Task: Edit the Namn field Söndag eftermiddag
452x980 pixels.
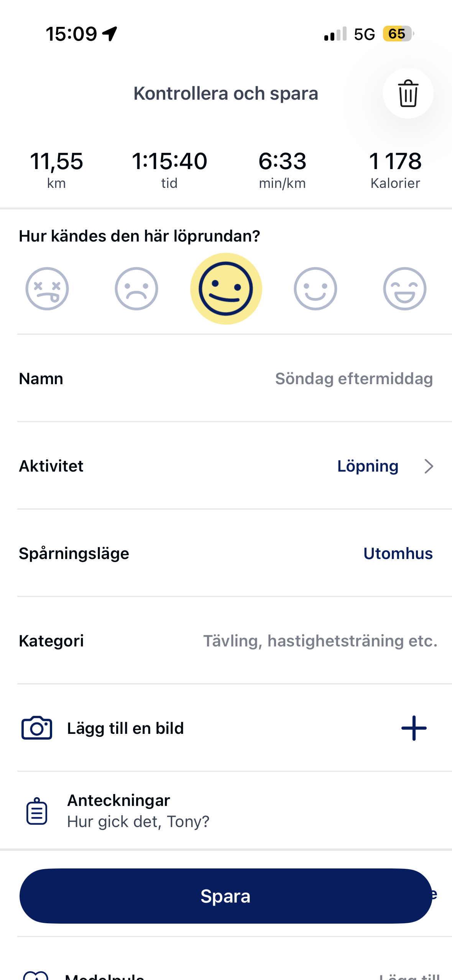Action: click(x=354, y=379)
